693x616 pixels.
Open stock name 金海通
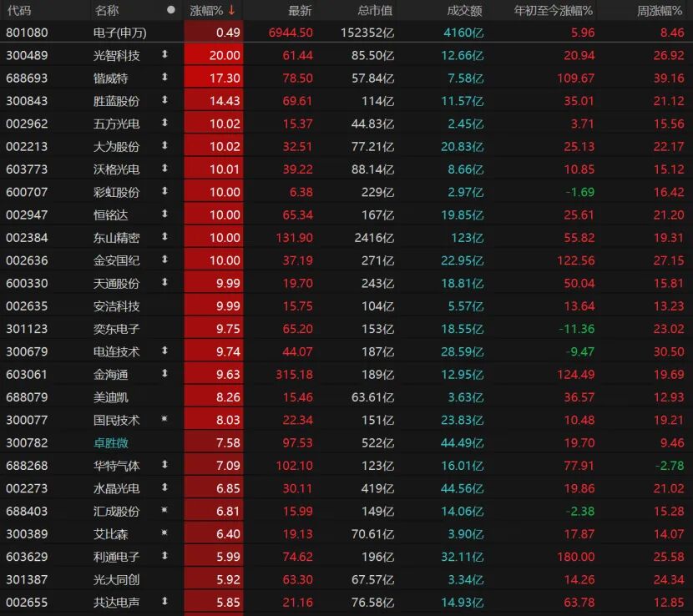click(110, 375)
